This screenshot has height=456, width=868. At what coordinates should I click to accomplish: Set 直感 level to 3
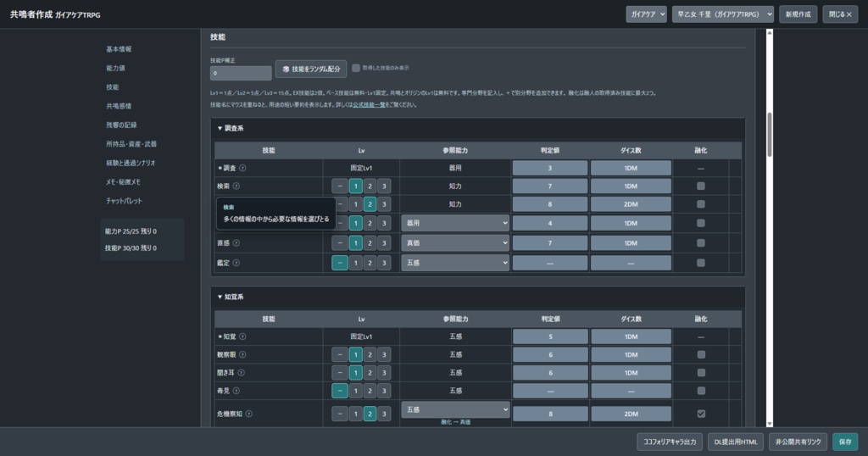(384, 243)
